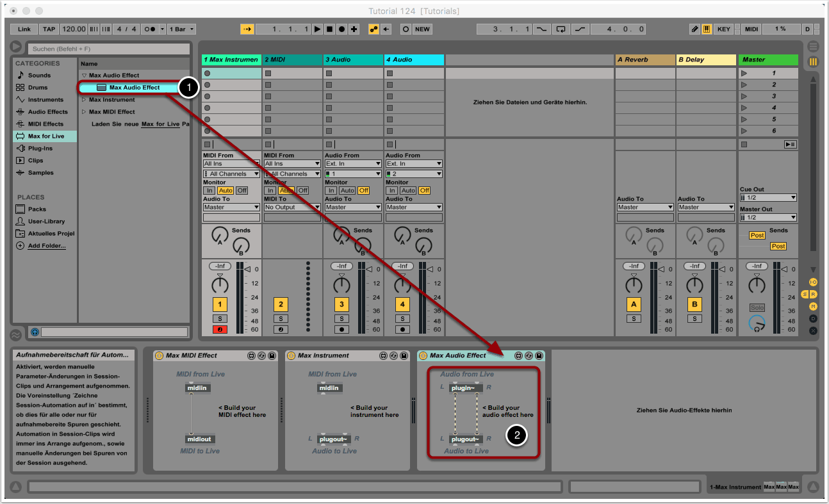This screenshot has height=504, width=829.
Task: Select the Max for Live category
Action: pos(45,136)
